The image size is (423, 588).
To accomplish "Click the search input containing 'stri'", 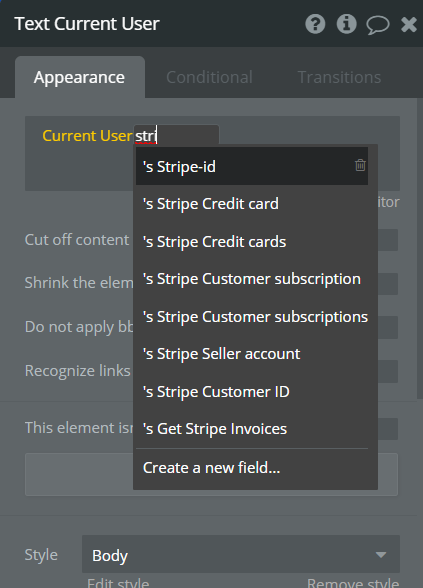I will 176,135.
